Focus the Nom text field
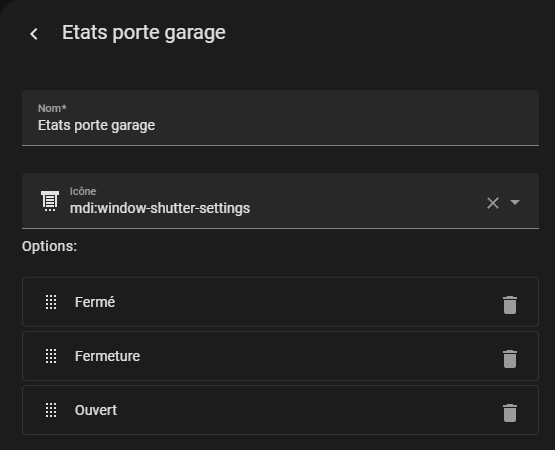 point(280,118)
